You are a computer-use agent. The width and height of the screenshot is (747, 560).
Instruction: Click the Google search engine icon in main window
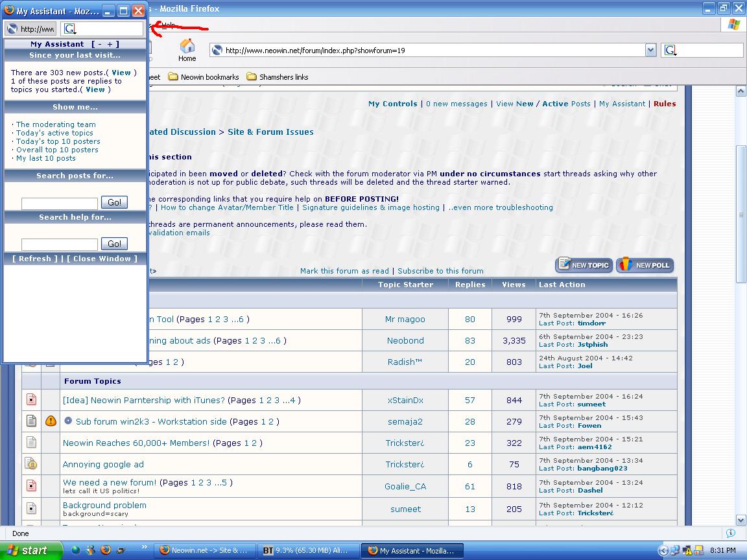[670, 50]
